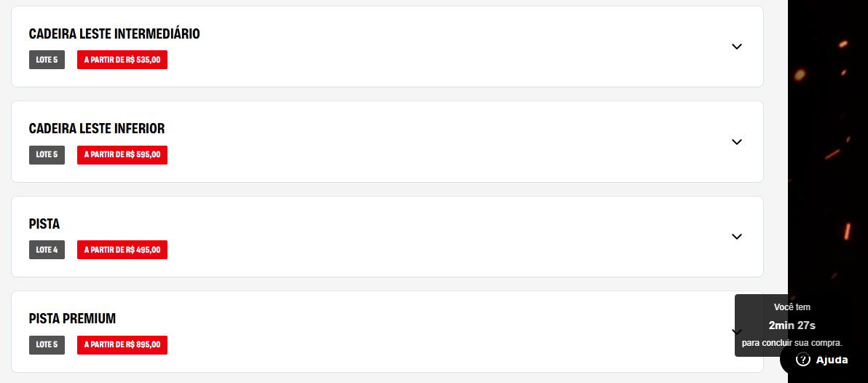Click Cadeira Leste Intermediário title

pyautogui.click(x=114, y=34)
